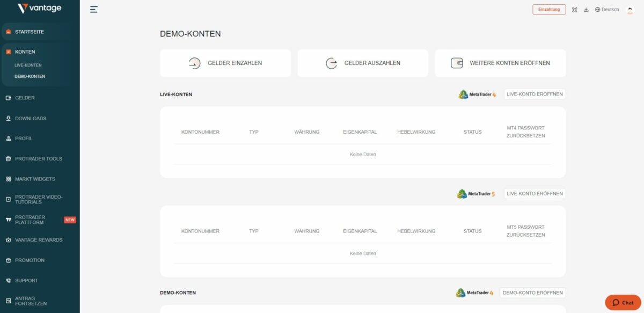Collapse the sidebar using the hamburger toggle
This screenshot has height=313, width=644.
94,9
